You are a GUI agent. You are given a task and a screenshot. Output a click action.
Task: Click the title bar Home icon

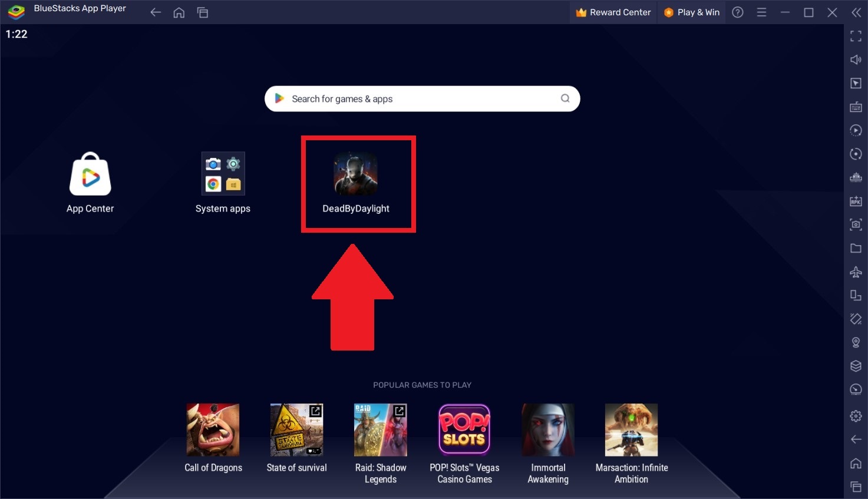tap(179, 12)
